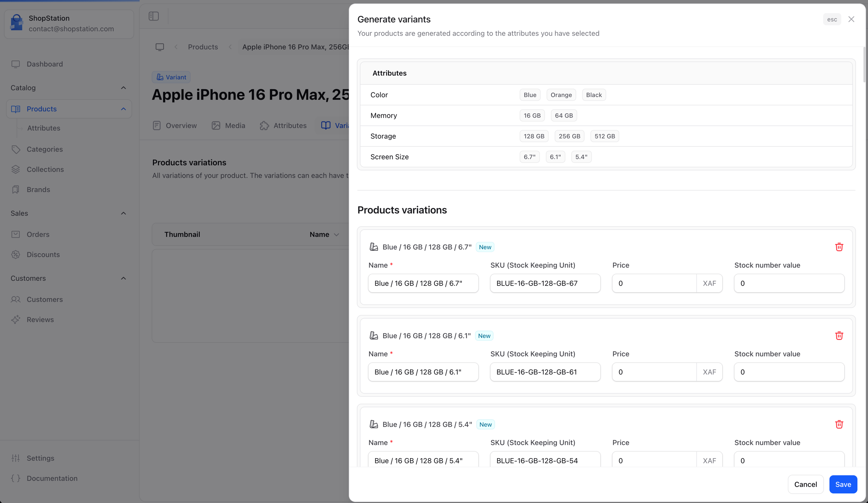Open Settings sliders icon in sidebar
Viewport: 868px width, 503px height.
(16, 458)
